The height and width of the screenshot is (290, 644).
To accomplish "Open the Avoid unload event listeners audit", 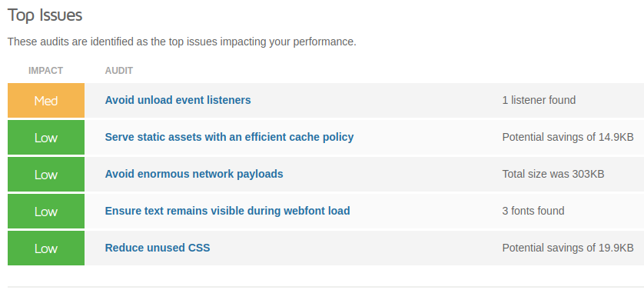I will (x=178, y=100).
